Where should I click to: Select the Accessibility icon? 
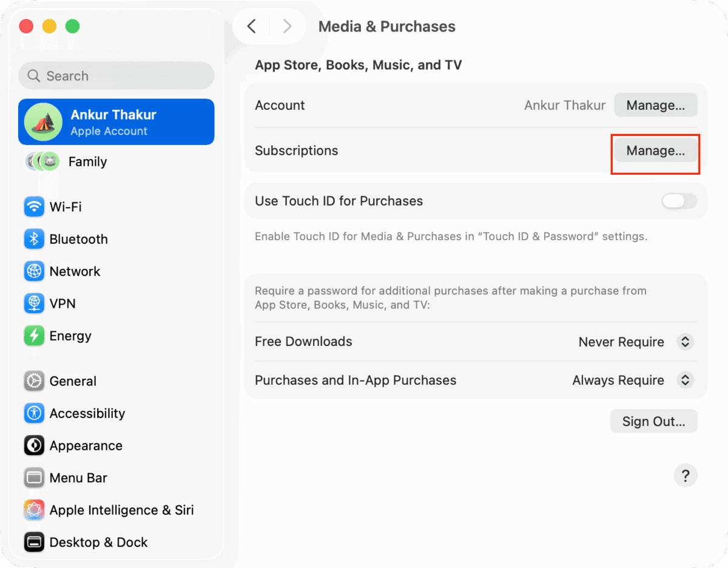point(34,413)
